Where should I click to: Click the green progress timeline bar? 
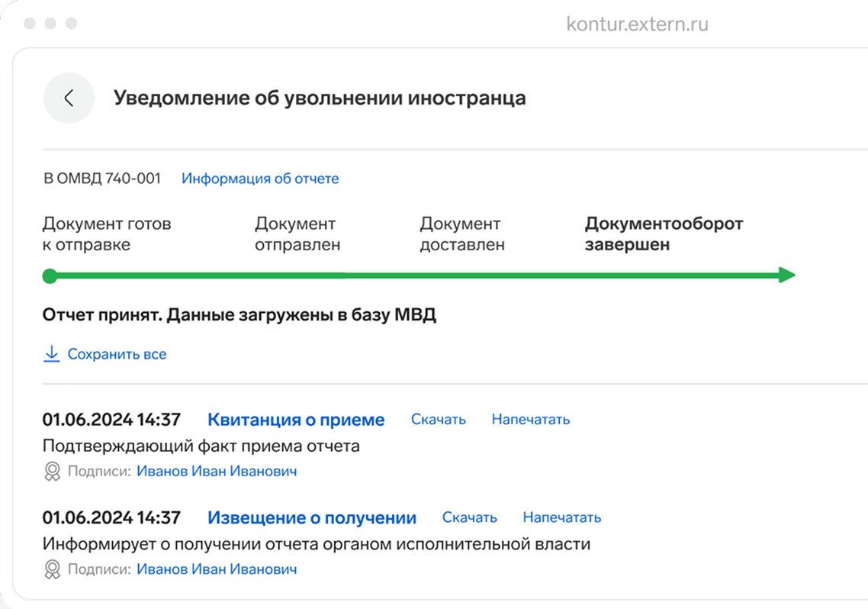click(x=381, y=275)
